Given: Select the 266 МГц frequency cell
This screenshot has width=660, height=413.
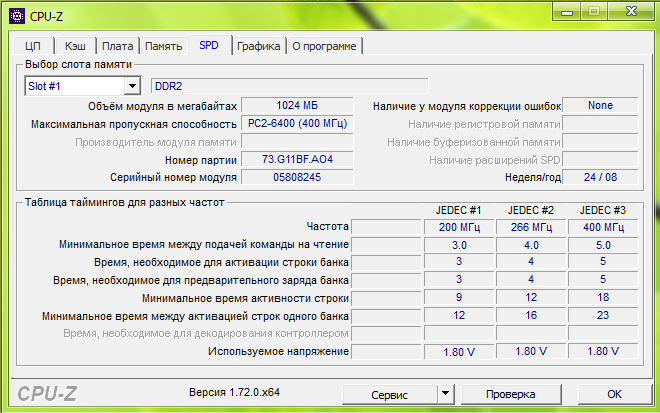Looking at the screenshot, I should click(x=531, y=227).
